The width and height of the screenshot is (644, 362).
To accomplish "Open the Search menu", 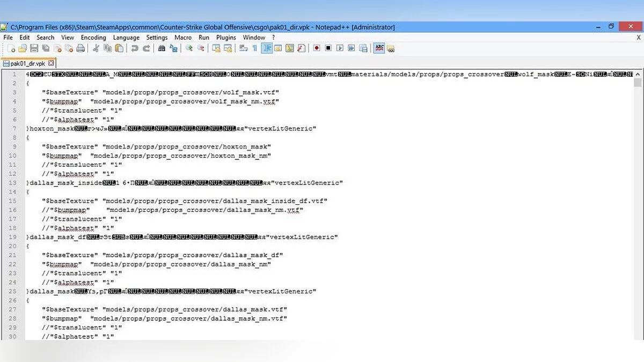I will pyautogui.click(x=46, y=38).
